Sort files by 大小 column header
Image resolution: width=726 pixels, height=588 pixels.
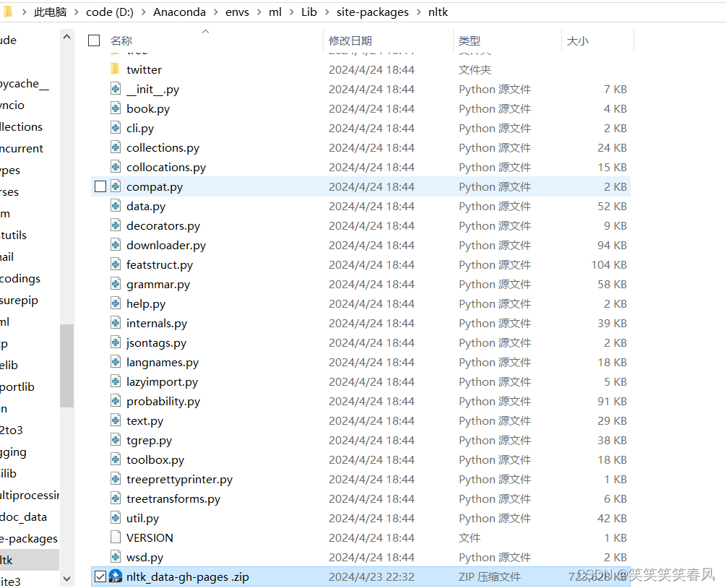click(578, 40)
